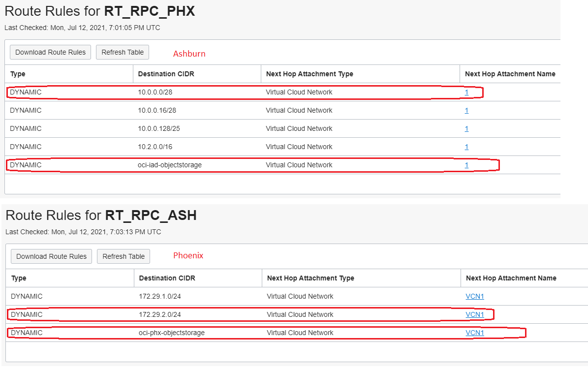The width and height of the screenshot is (588, 371).
Task: Select the oci-phx-objectstorage destination cell
Action: point(172,333)
